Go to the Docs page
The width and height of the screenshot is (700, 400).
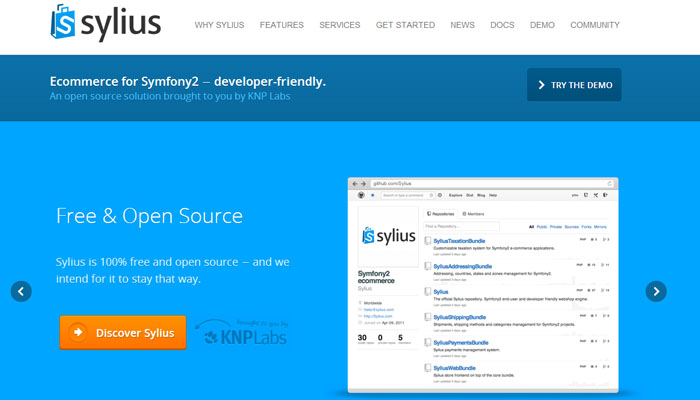pyautogui.click(x=502, y=25)
